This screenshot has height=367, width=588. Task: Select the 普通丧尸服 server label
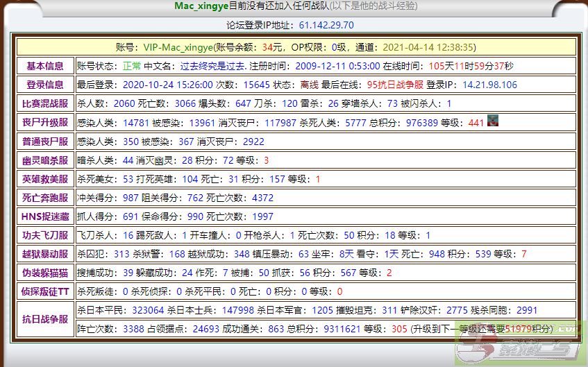pyautogui.click(x=45, y=141)
